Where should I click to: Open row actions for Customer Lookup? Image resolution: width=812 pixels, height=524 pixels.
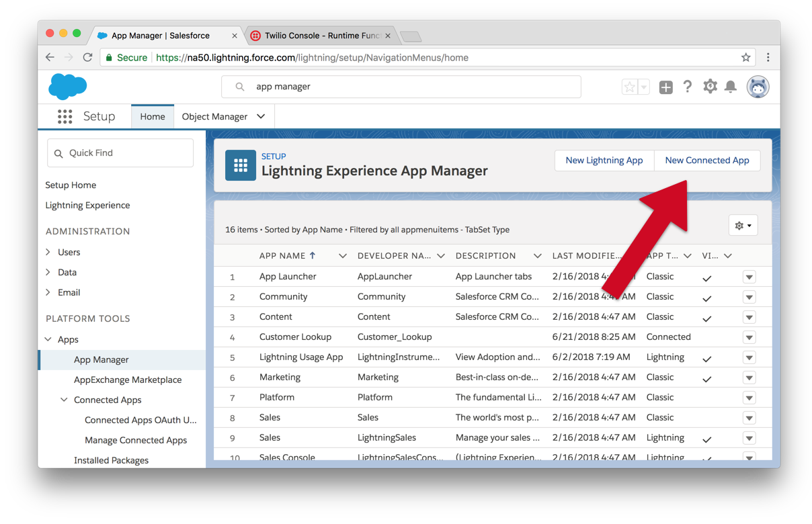point(749,337)
